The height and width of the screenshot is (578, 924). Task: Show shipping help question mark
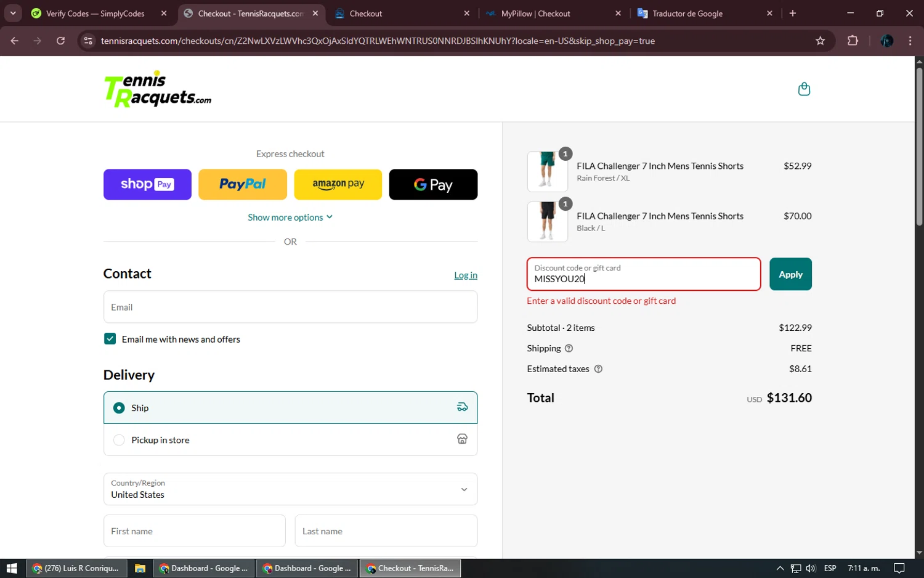pos(569,348)
